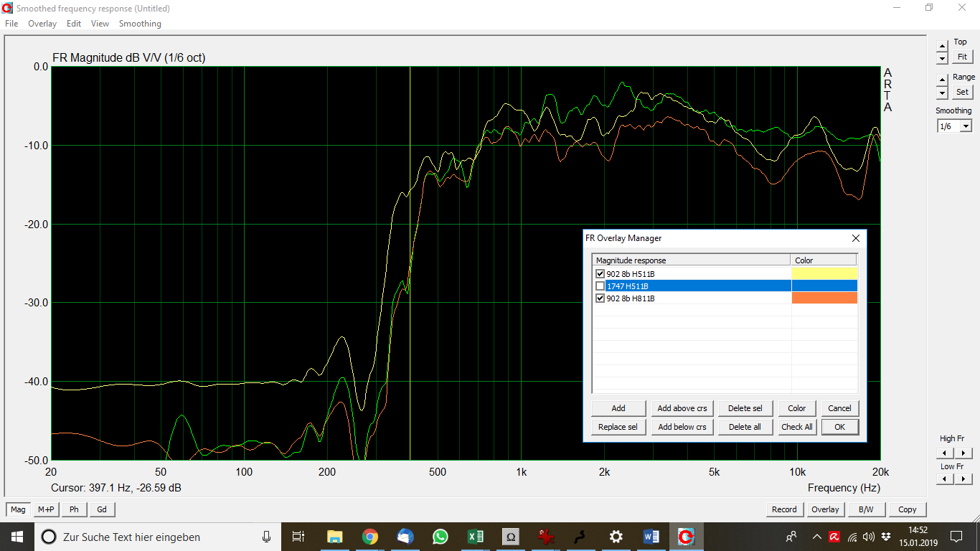
Task: Open File Explorer from taskbar
Action: 334,537
